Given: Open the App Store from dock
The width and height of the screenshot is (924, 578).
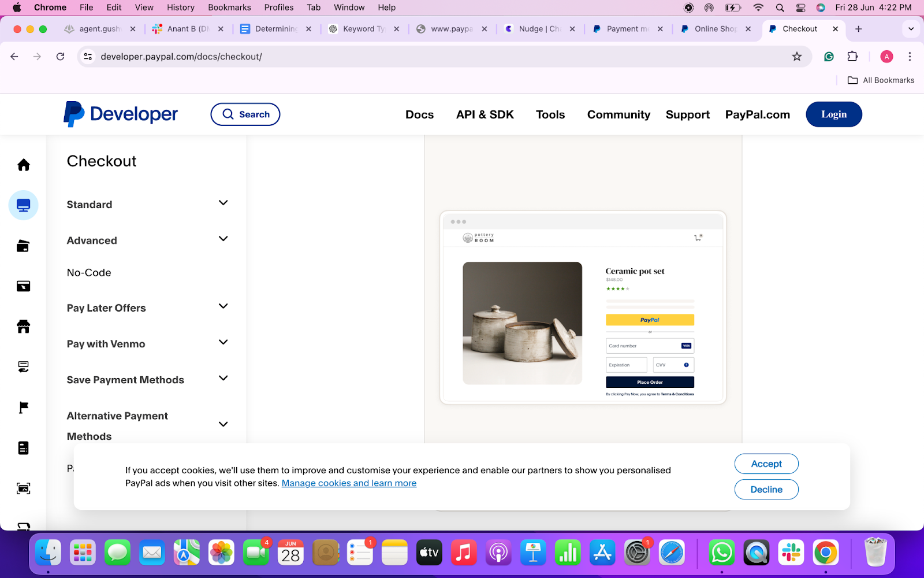Looking at the screenshot, I should click(602, 553).
